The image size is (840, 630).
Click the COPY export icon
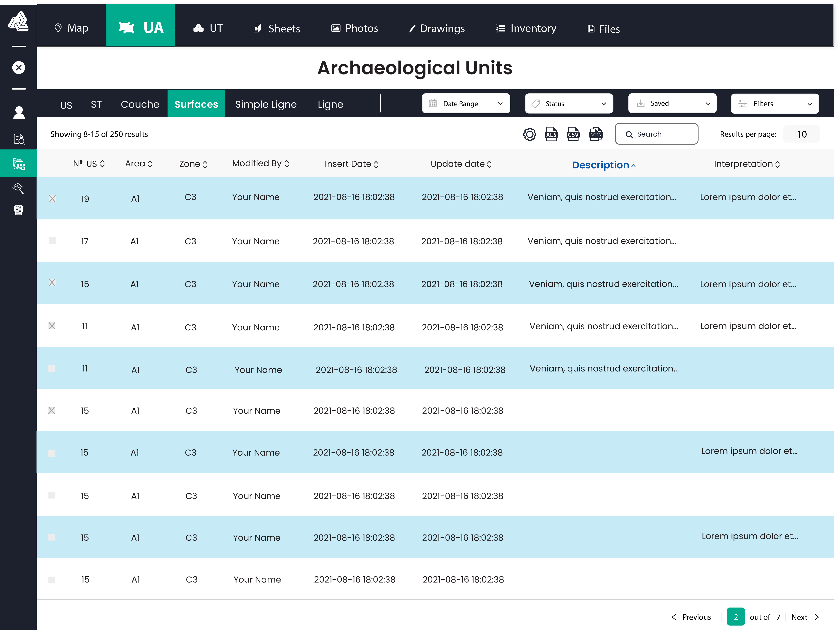point(595,134)
